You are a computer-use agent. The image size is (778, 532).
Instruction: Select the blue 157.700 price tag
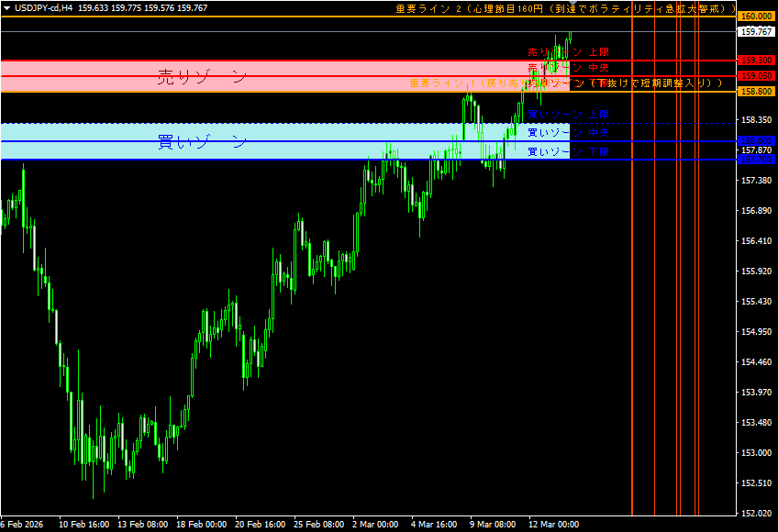point(757,160)
